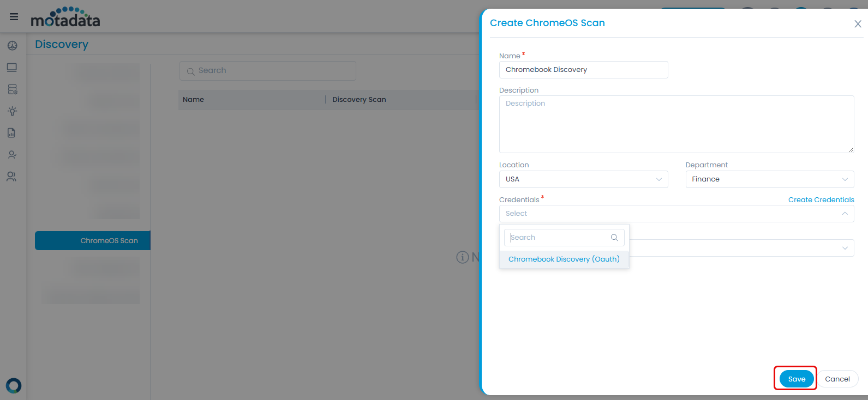868x400 pixels.
Task: Cancel the ChromeOS scan creation
Action: [x=837, y=379]
